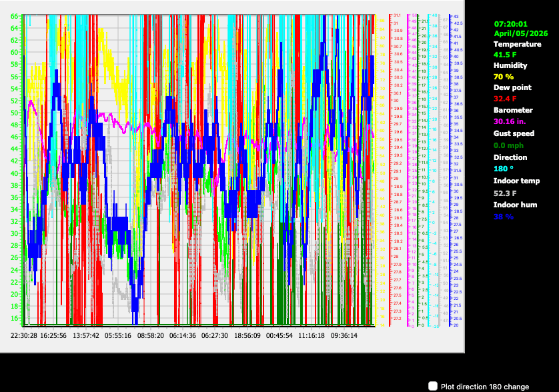The width and height of the screenshot is (559, 392).
Task: Click the blue 38 % indoor humidity value
Action: [504, 217]
